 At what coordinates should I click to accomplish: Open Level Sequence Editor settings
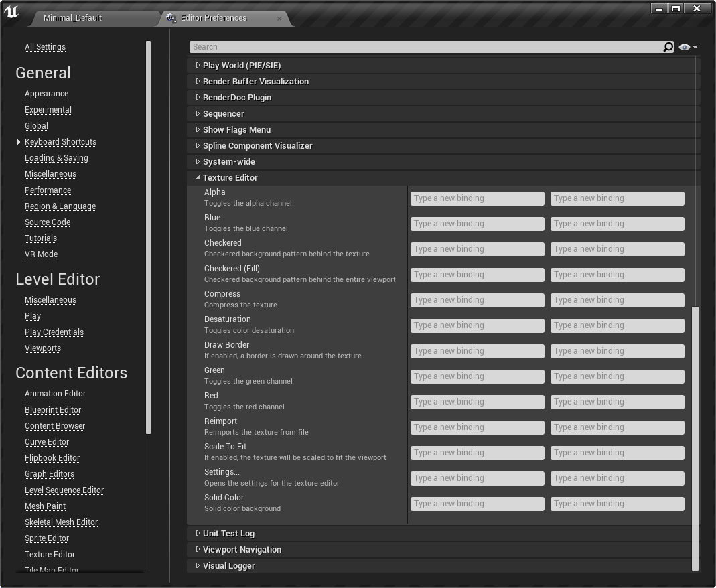coord(64,490)
